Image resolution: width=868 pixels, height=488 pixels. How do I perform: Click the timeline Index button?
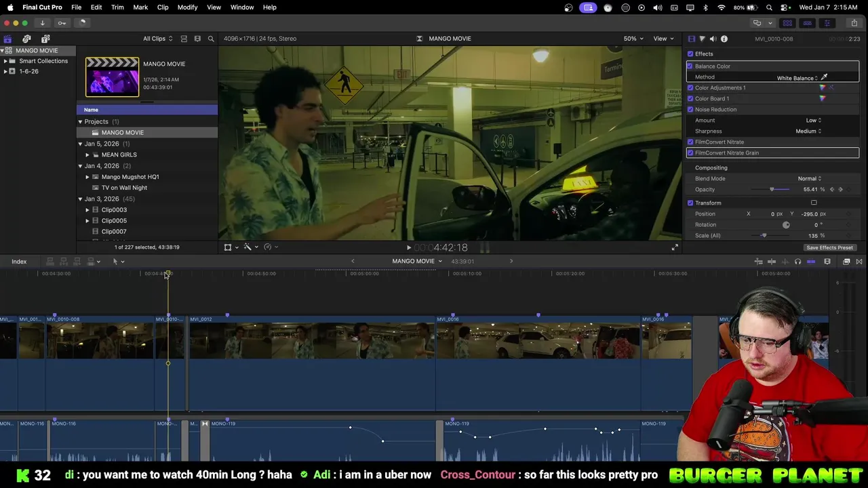[x=19, y=262]
